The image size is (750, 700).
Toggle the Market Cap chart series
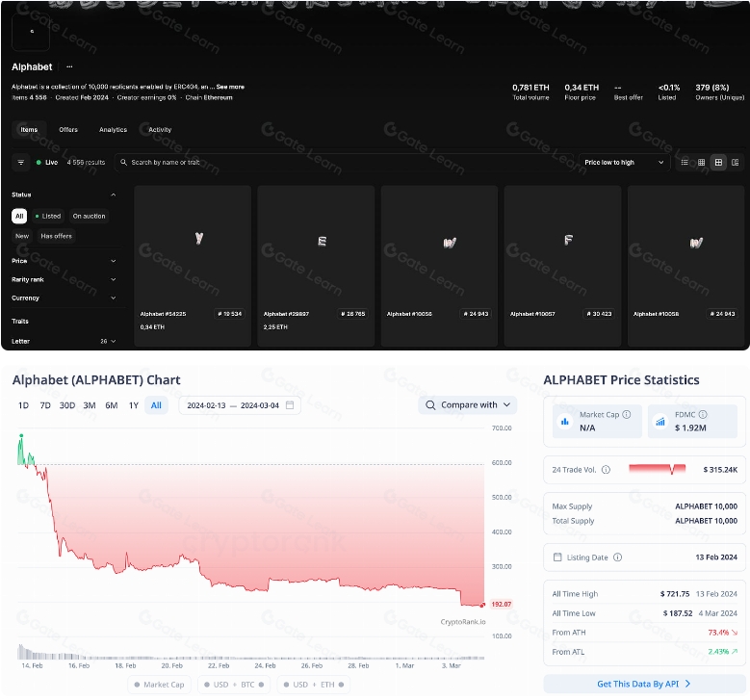159,685
